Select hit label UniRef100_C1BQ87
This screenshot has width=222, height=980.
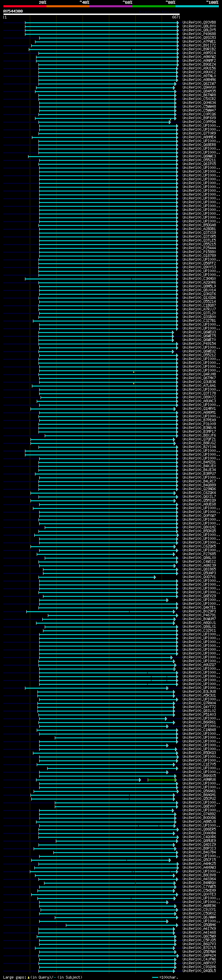click(x=199, y=306)
